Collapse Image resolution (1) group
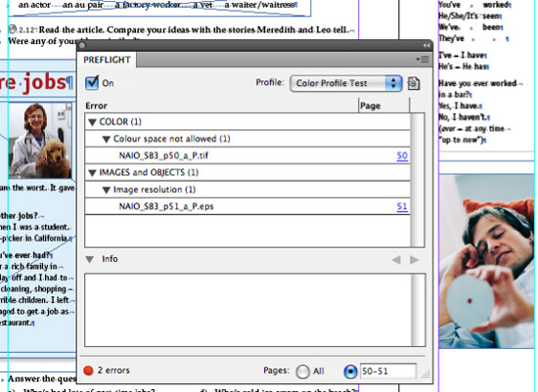The image size is (538, 392). coord(106,190)
